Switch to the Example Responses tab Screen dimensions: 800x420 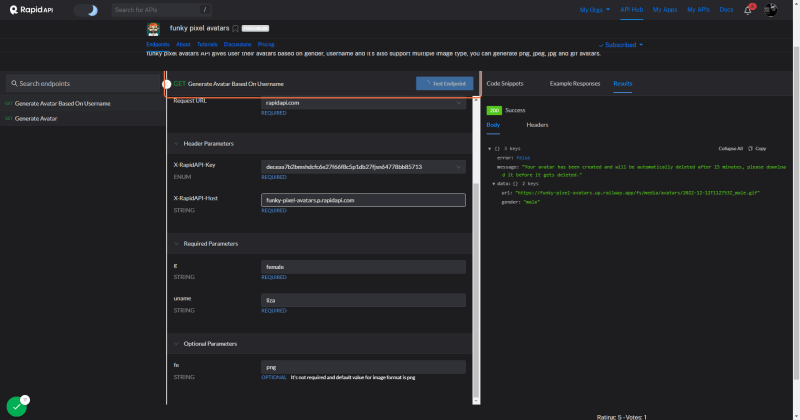(x=574, y=83)
